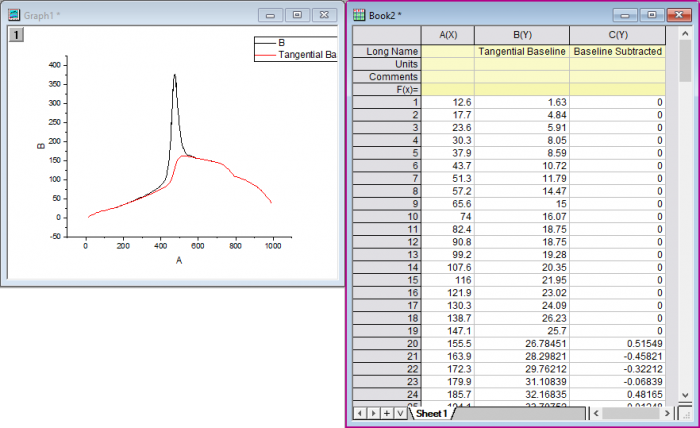Click vertical scrollbar down arrow

pyautogui.click(x=685, y=395)
